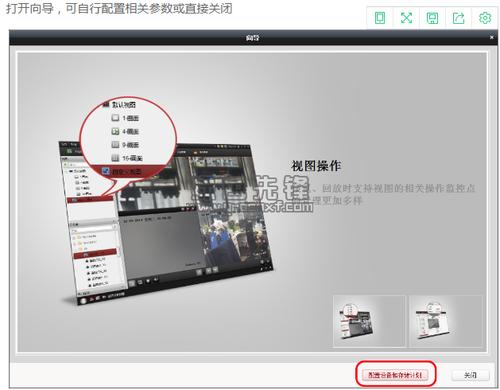Open the green settings gear icon
500x390 pixels.
click(x=485, y=18)
